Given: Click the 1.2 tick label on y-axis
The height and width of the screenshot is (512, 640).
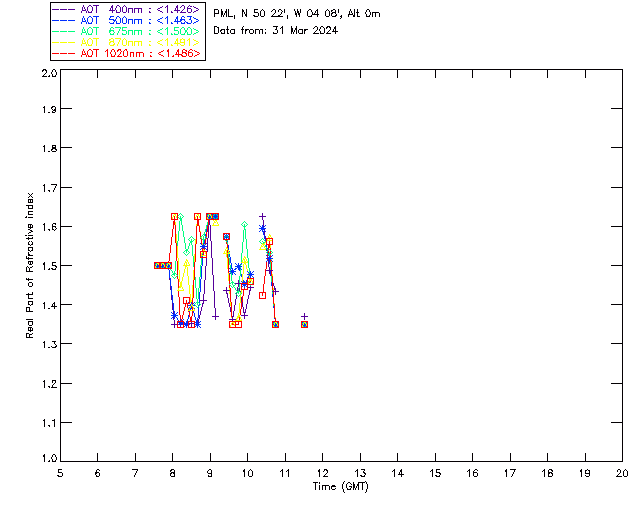Looking at the screenshot, I should pos(48,383).
